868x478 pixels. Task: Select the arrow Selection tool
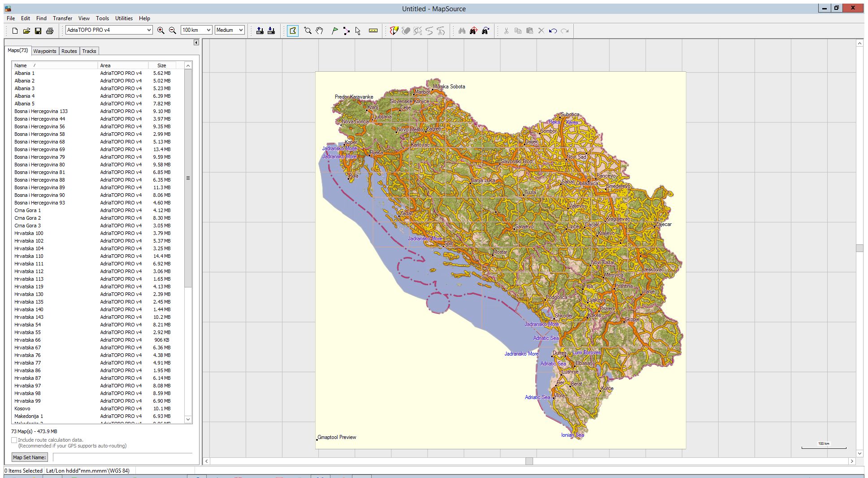tap(358, 30)
